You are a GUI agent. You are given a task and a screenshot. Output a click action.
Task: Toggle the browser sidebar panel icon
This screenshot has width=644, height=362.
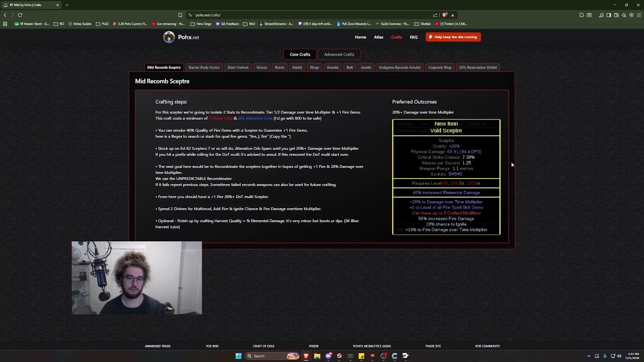coord(608,15)
